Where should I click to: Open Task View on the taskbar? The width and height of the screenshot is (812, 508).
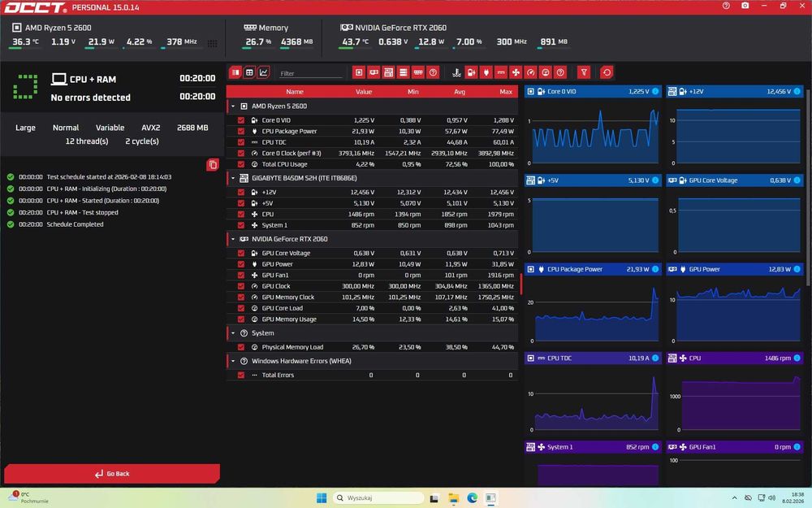click(434, 498)
